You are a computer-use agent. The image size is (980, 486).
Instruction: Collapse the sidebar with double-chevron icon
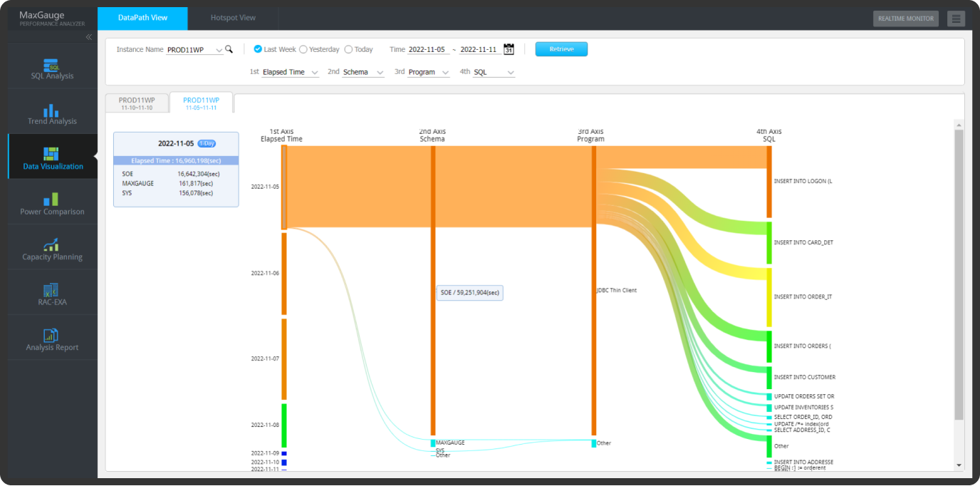coord(89,37)
